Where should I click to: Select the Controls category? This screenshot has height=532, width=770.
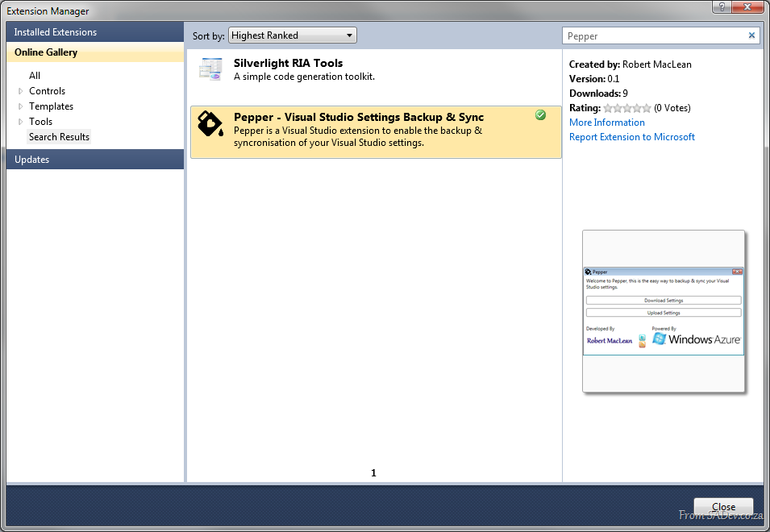[x=47, y=91]
